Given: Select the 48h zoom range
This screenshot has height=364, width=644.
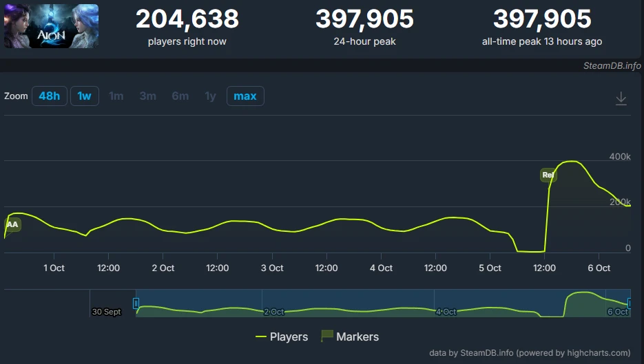Looking at the screenshot, I should coord(50,96).
